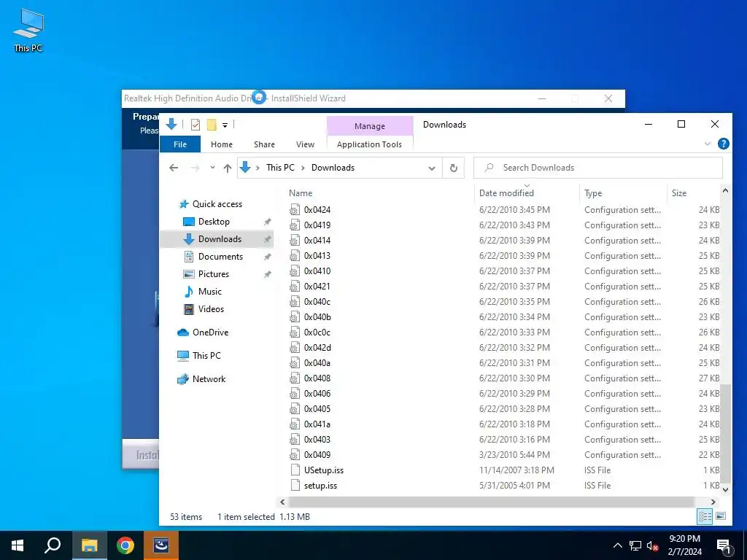Select file 0x040c icon
The image size is (747, 560).
point(295,302)
